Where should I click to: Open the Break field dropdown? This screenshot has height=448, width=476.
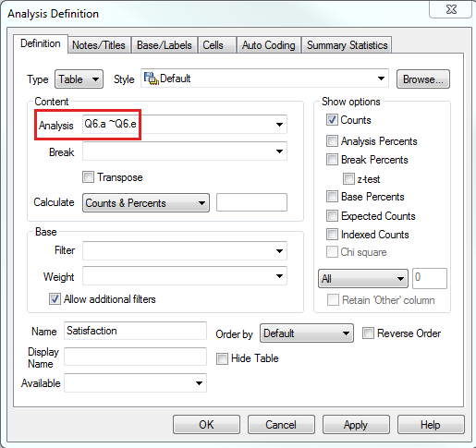tap(279, 151)
